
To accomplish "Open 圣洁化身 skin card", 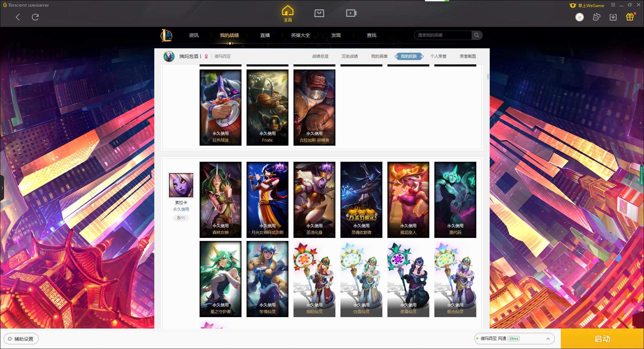I will (314, 200).
